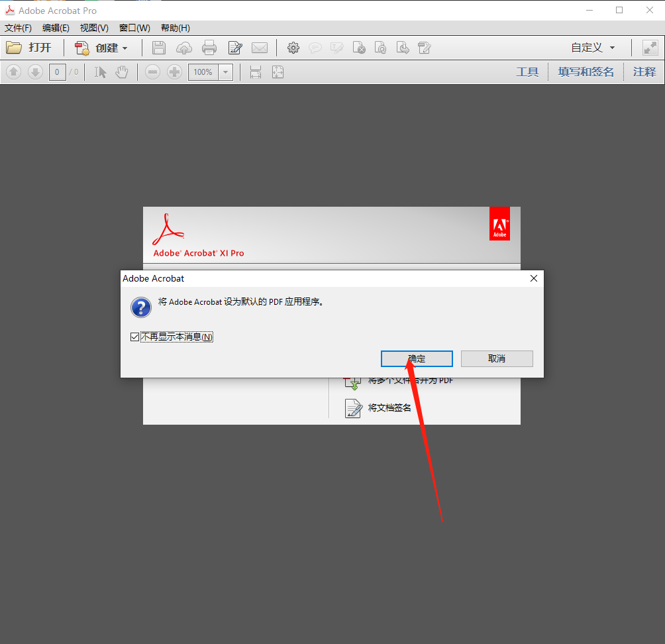665x644 pixels.
Task: Confirm with the 确定 button
Action: (x=417, y=358)
